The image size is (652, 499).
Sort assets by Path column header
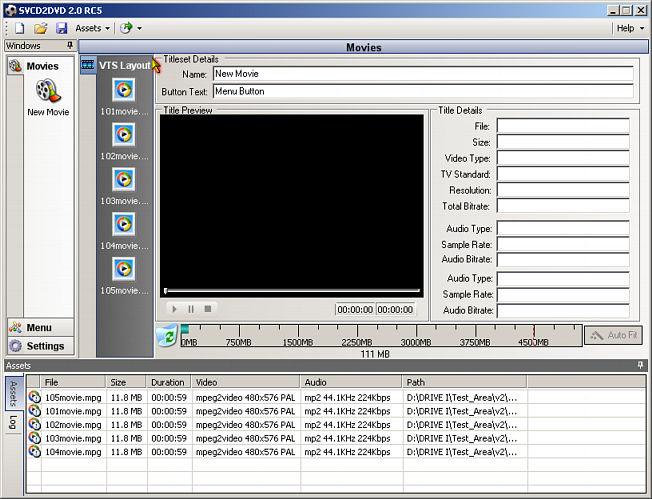pyautogui.click(x=465, y=382)
